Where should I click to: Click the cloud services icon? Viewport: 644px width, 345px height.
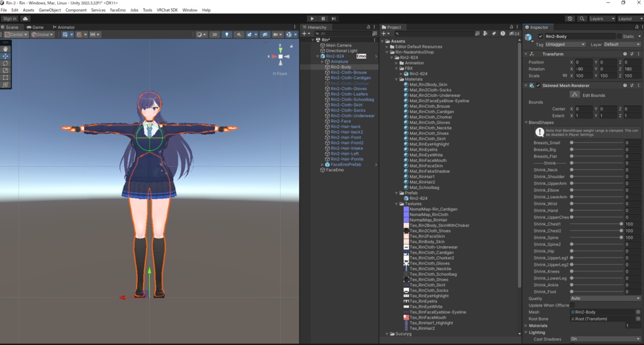[25, 18]
